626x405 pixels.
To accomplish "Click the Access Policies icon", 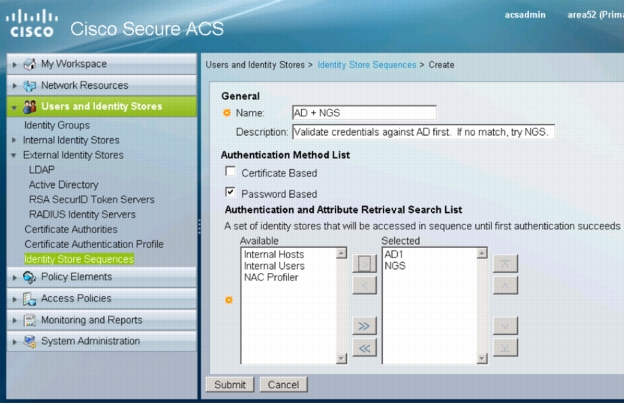I will pyautogui.click(x=30, y=299).
